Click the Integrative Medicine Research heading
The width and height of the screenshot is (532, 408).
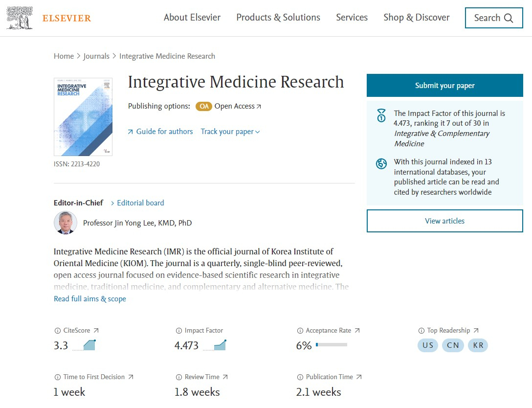click(x=236, y=82)
